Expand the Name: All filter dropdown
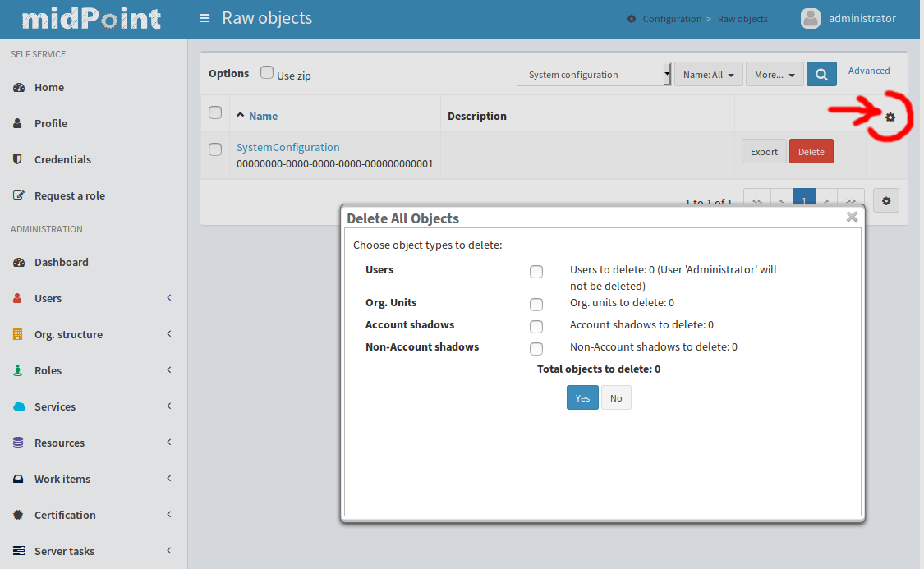Image resolution: width=924 pixels, height=569 pixels. [708, 74]
